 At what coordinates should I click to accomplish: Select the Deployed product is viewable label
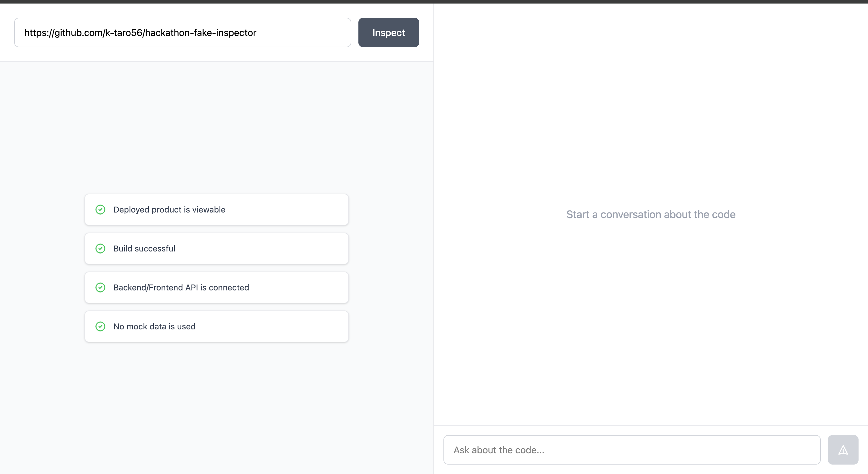tap(169, 210)
